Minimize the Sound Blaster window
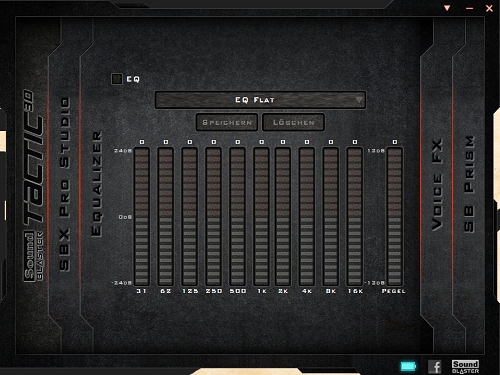Screen dimensions: 500x375 (470, 8)
